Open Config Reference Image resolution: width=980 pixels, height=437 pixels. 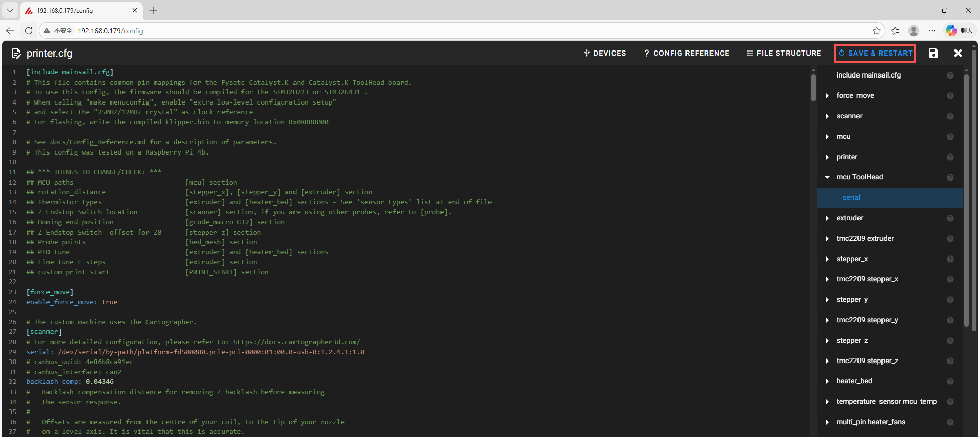pyautogui.click(x=687, y=53)
